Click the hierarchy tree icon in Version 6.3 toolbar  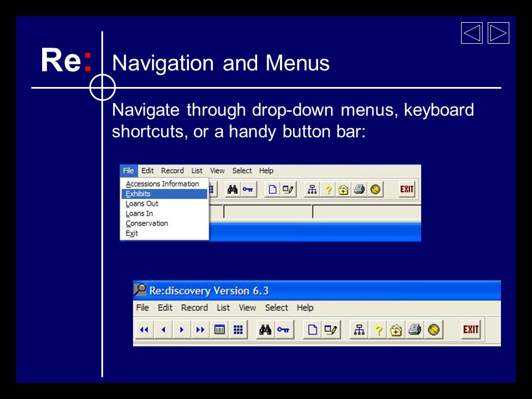359,329
